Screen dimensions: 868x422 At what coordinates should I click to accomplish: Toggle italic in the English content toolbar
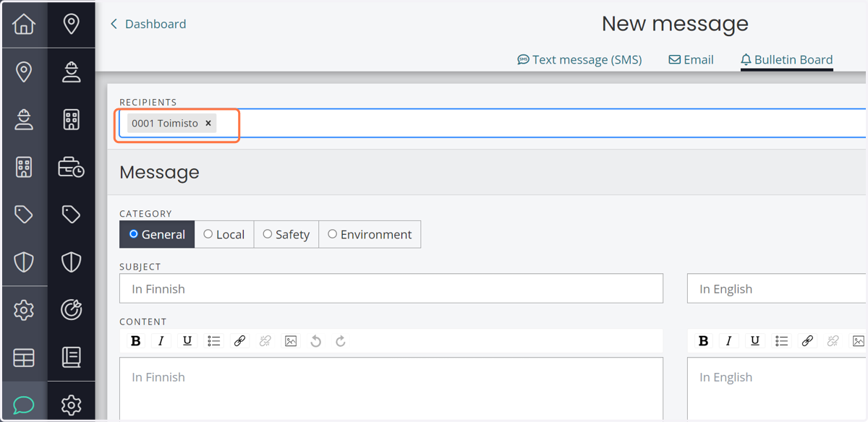[x=729, y=341]
